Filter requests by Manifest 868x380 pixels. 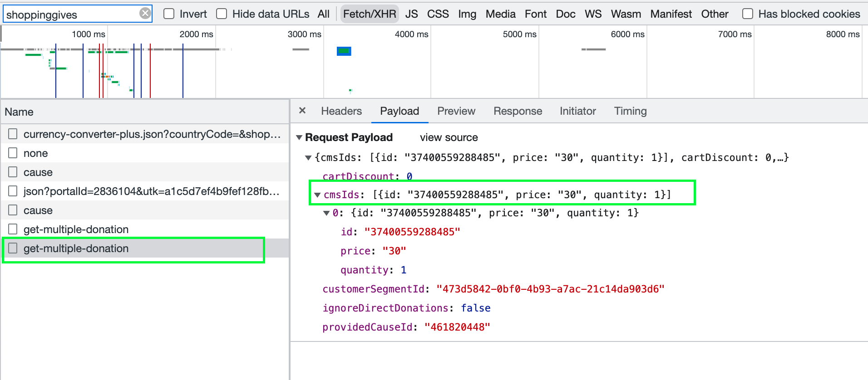tap(671, 14)
